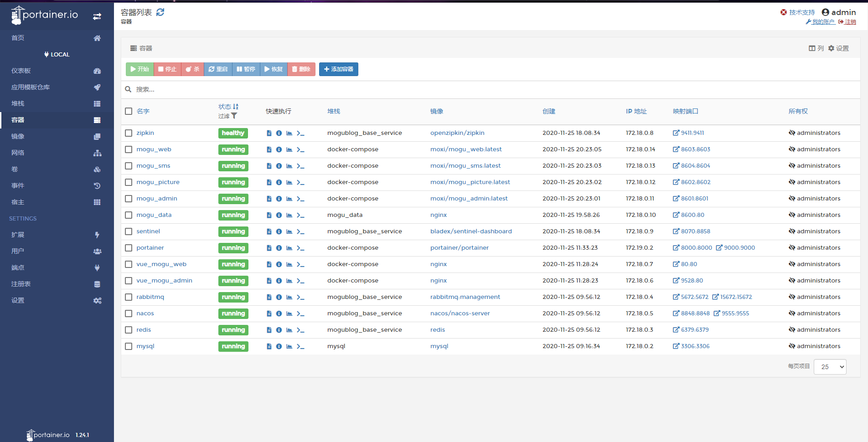
Task: Click the status filter funnel icon
Action: pyautogui.click(x=234, y=116)
